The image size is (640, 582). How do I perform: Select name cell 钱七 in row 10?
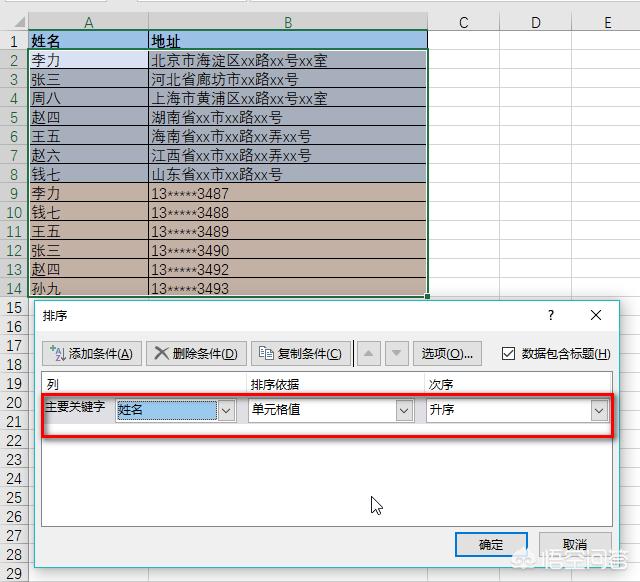[x=89, y=212]
